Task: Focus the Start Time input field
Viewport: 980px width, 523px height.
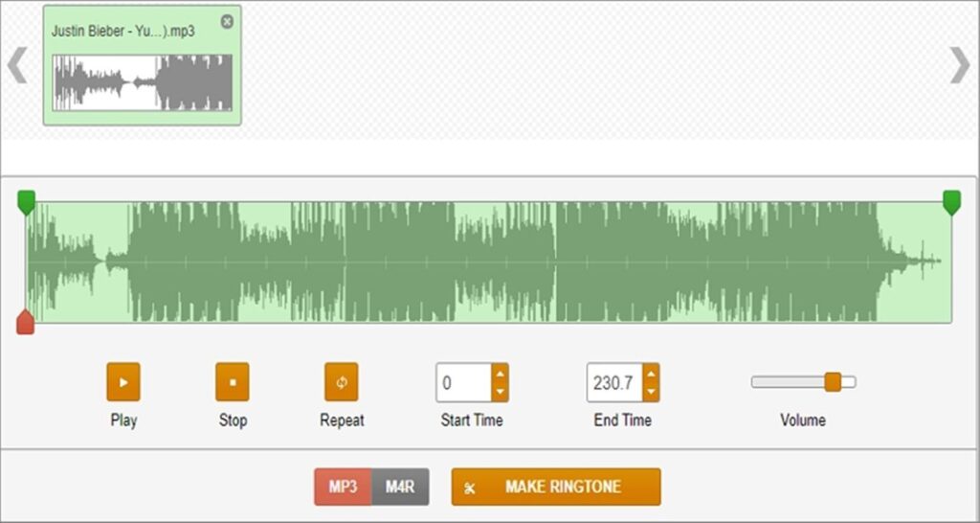Action: point(464,382)
